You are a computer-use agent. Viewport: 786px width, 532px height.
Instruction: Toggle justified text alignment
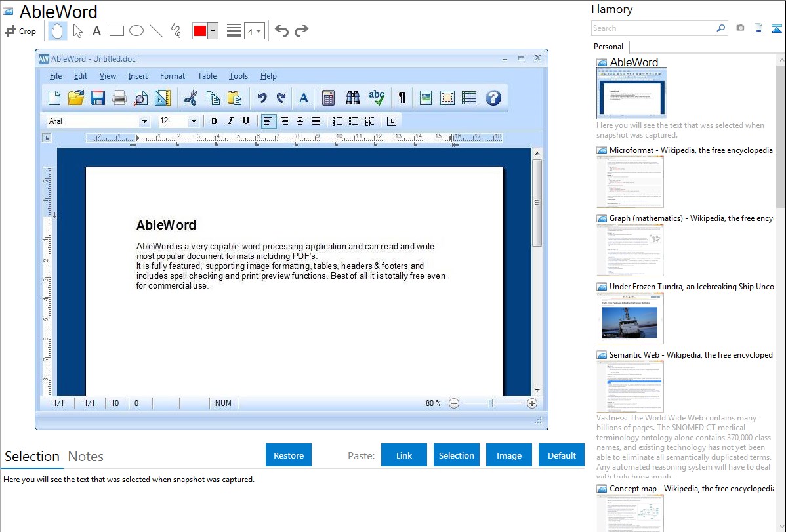(x=316, y=121)
